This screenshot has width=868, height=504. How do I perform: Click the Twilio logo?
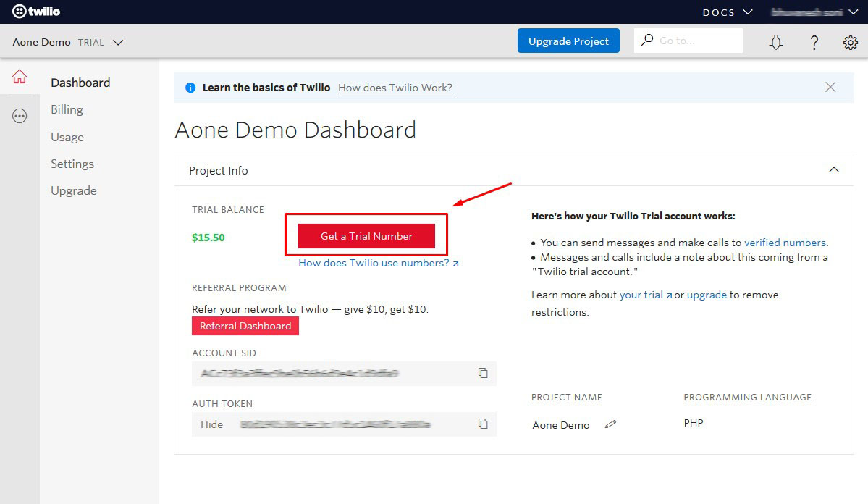click(x=36, y=11)
